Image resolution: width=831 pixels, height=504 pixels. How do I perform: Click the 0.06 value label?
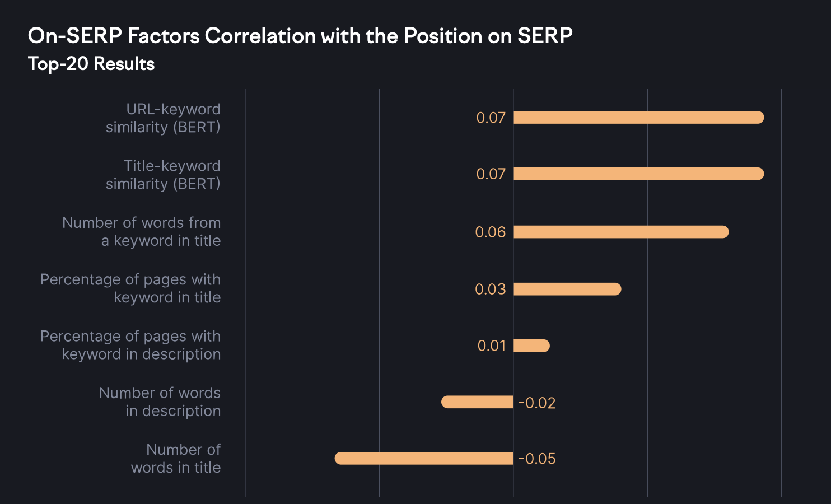coord(490,232)
